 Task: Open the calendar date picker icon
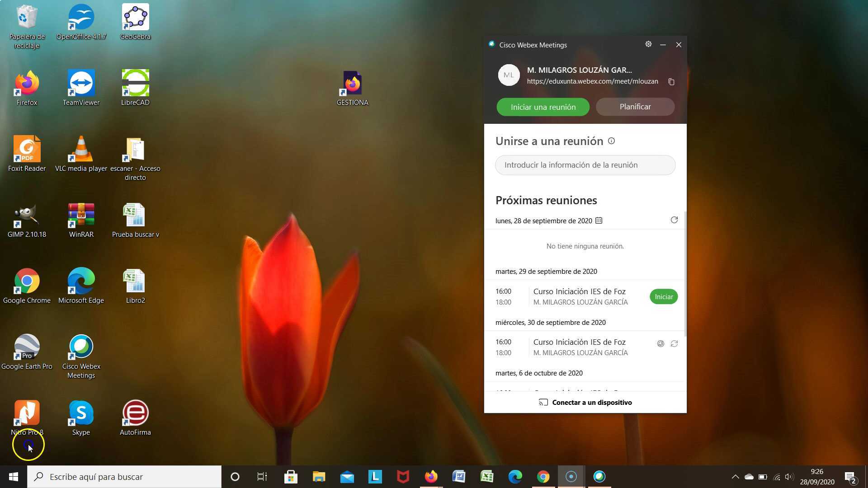click(599, 221)
